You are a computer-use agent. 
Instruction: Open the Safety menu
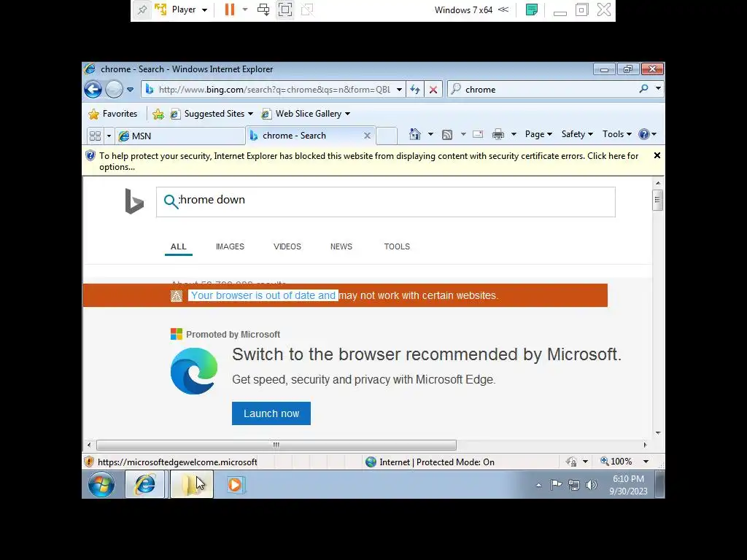577,134
